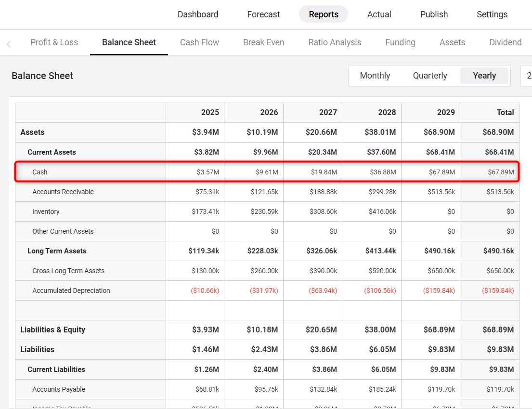Switch the view to Monthly
This screenshot has height=409, width=532.
[x=375, y=76]
